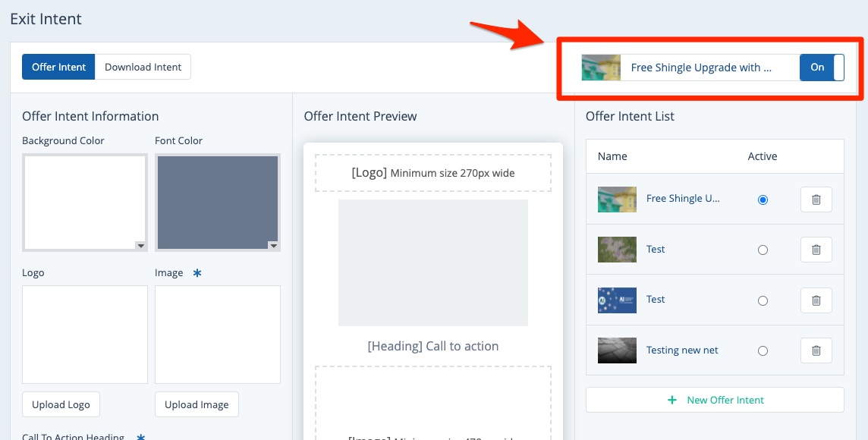This screenshot has height=440, width=868.
Task: Set first Test offer as active
Action: tap(763, 250)
